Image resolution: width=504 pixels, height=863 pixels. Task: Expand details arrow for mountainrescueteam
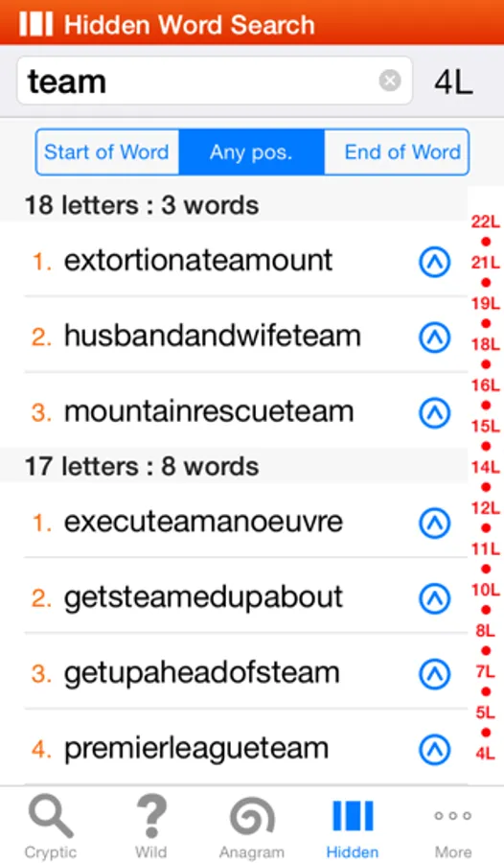click(x=435, y=412)
